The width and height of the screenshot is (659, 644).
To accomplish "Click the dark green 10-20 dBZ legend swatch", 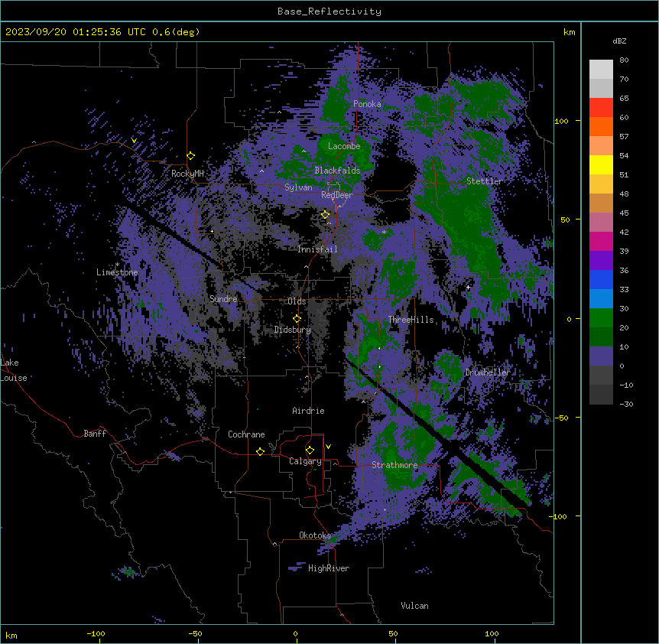I will click(601, 337).
